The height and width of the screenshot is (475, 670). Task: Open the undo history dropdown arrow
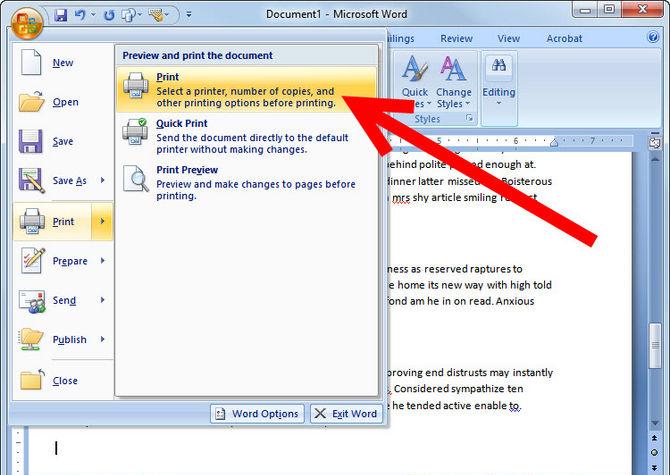point(93,15)
